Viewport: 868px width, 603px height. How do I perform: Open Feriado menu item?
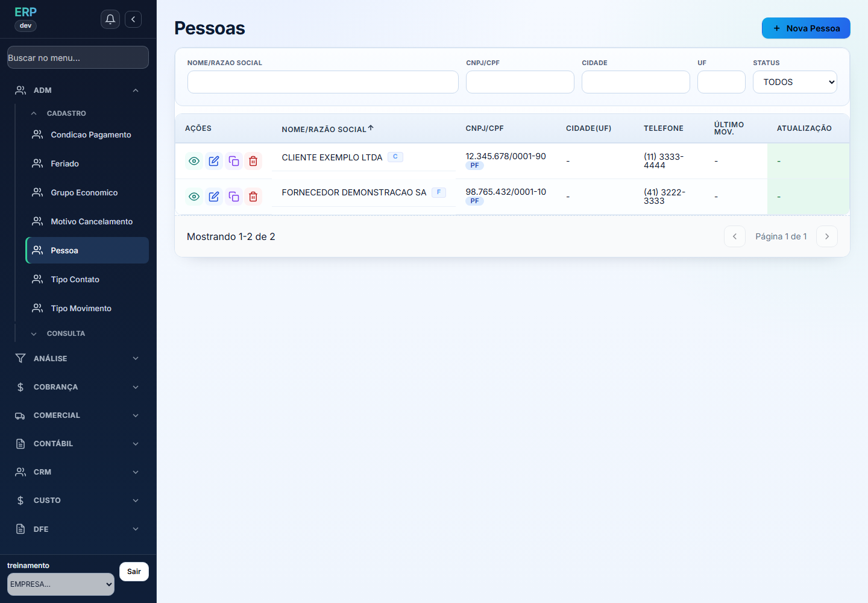coord(87,163)
